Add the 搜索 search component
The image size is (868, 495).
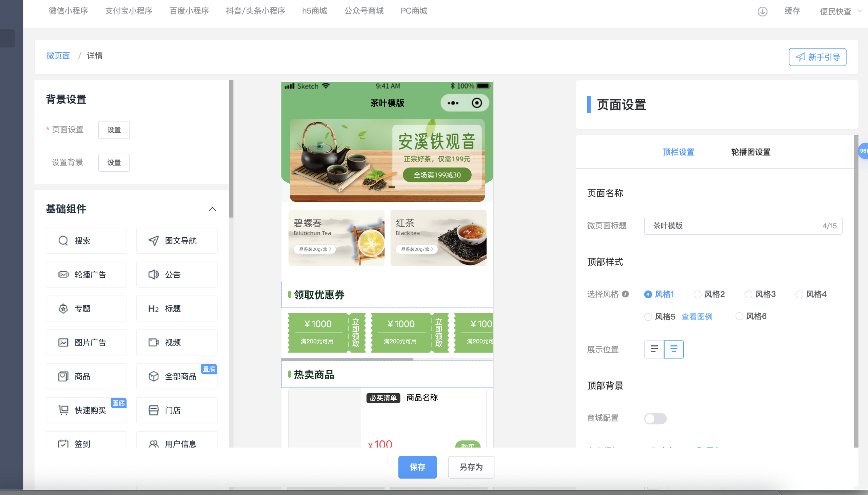click(86, 241)
